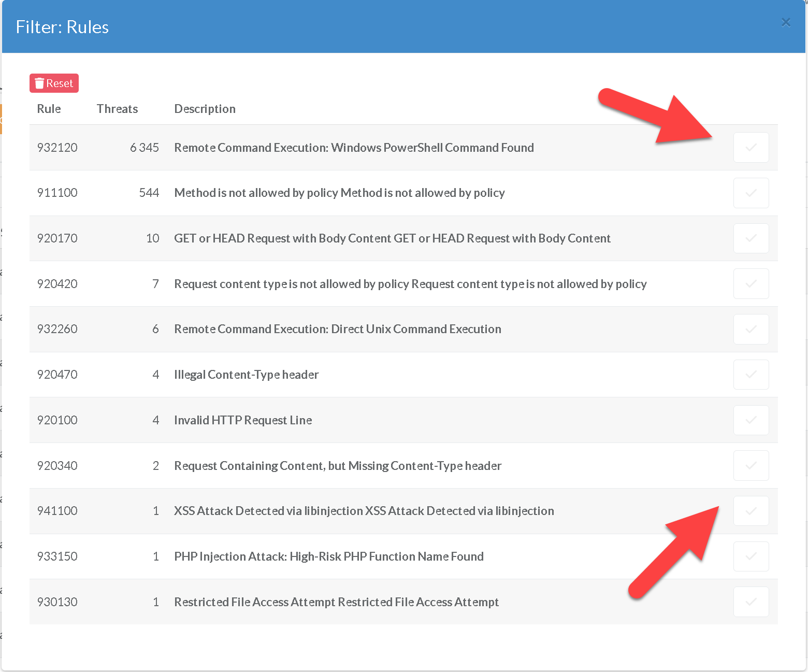
Task: Check the box for rule 920170
Action: tap(751, 238)
